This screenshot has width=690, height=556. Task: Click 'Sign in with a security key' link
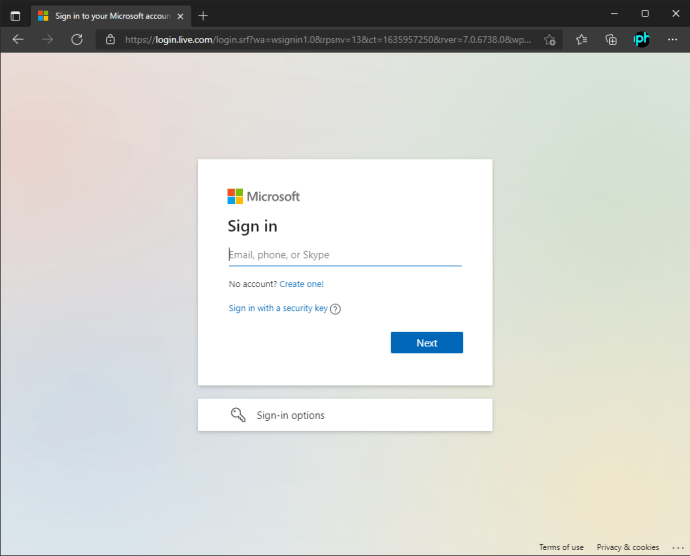click(x=278, y=308)
